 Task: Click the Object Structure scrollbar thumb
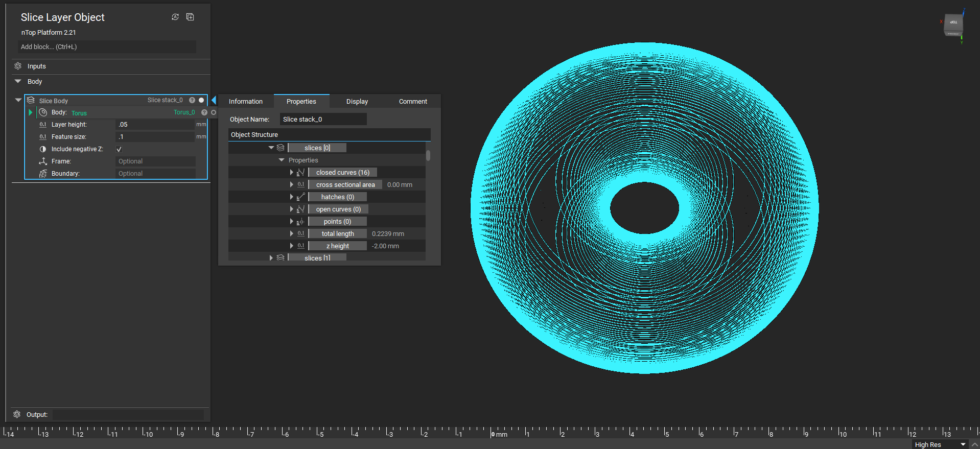[428, 155]
